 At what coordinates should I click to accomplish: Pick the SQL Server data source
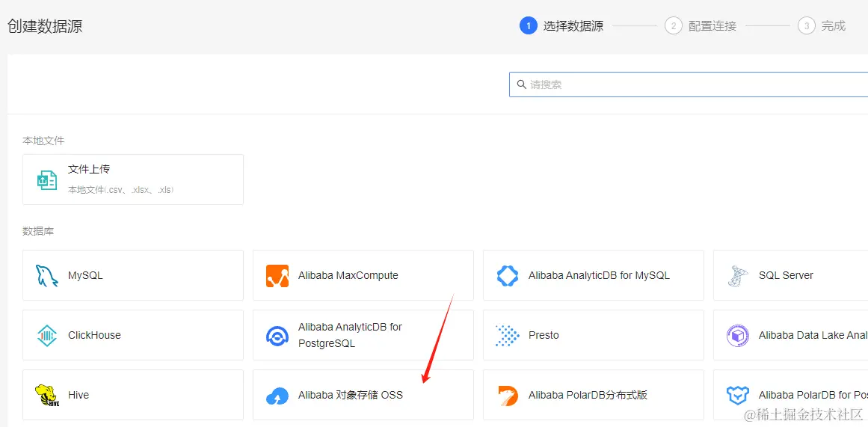coord(790,275)
